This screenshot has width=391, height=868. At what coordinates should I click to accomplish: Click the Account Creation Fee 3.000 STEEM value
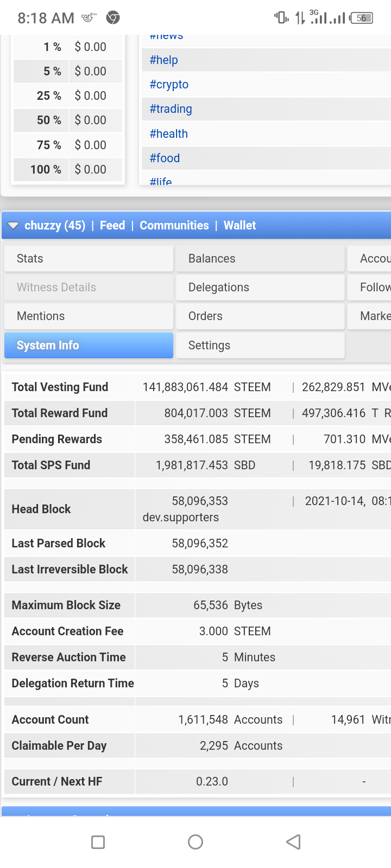235,631
